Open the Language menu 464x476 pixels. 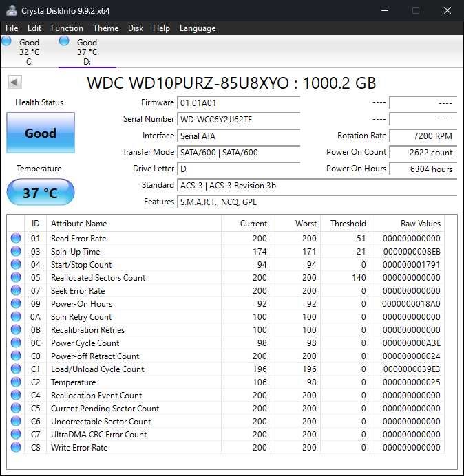198,28
